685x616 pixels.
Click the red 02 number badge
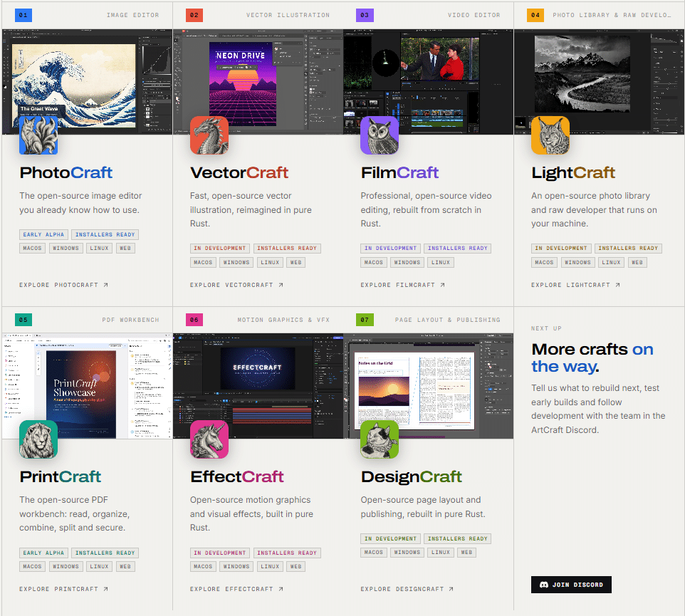tap(194, 15)
